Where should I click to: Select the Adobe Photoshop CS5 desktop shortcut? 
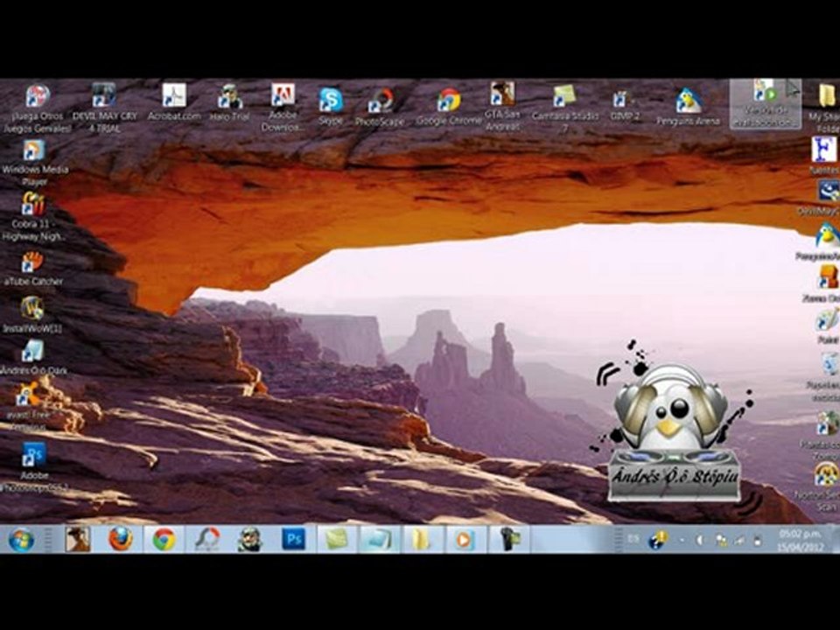point(34,467)
